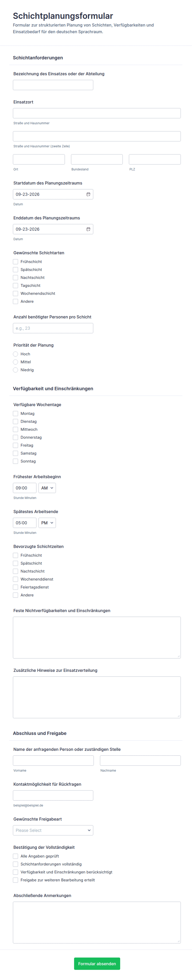
Task: Click the Nachname input field
Action: click(x=140, y=761)
